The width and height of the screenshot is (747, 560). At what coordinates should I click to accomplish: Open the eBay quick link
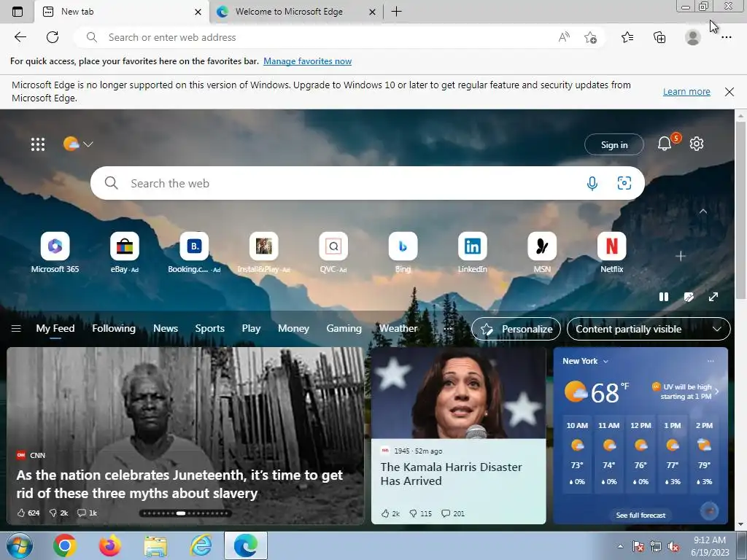pyautogui.click(x=124, y=253)
